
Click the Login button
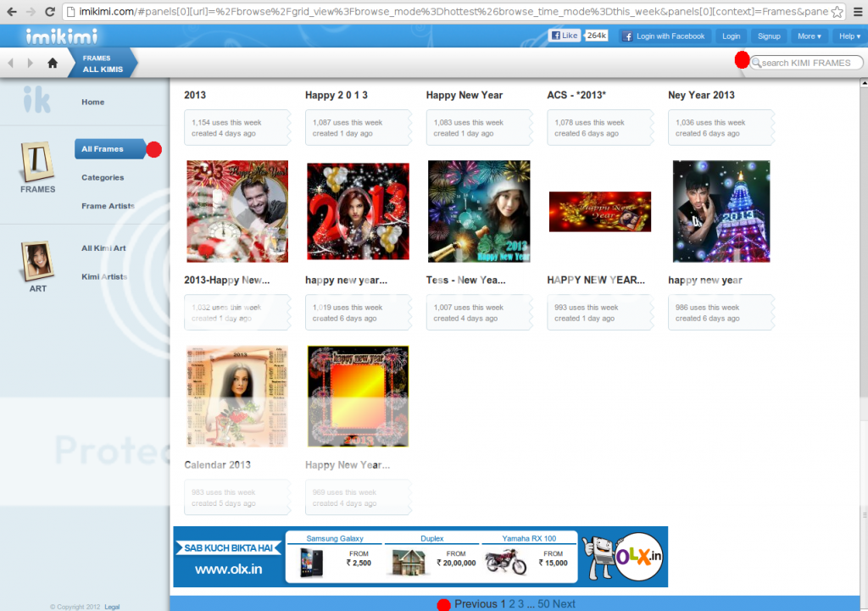click(x=731, y=36)
